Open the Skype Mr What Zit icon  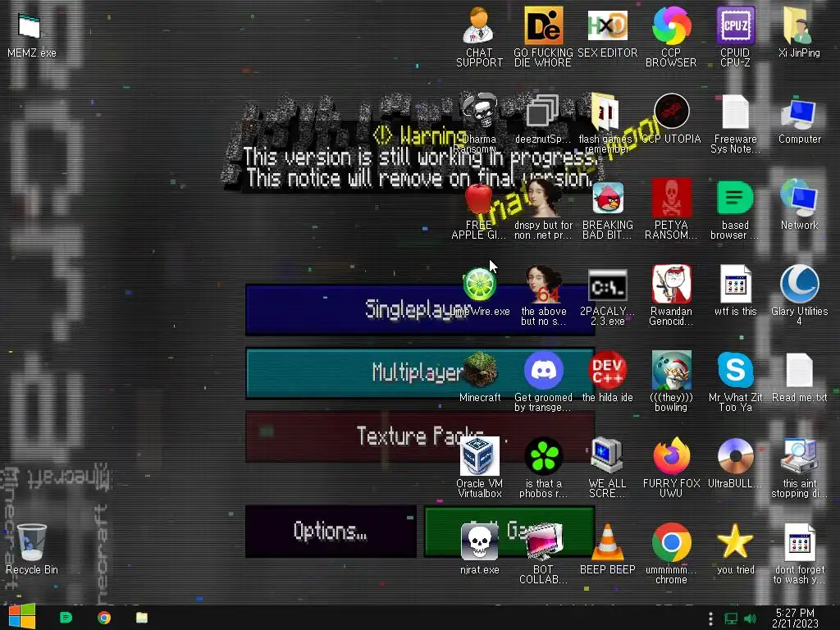tap(735, 370)
